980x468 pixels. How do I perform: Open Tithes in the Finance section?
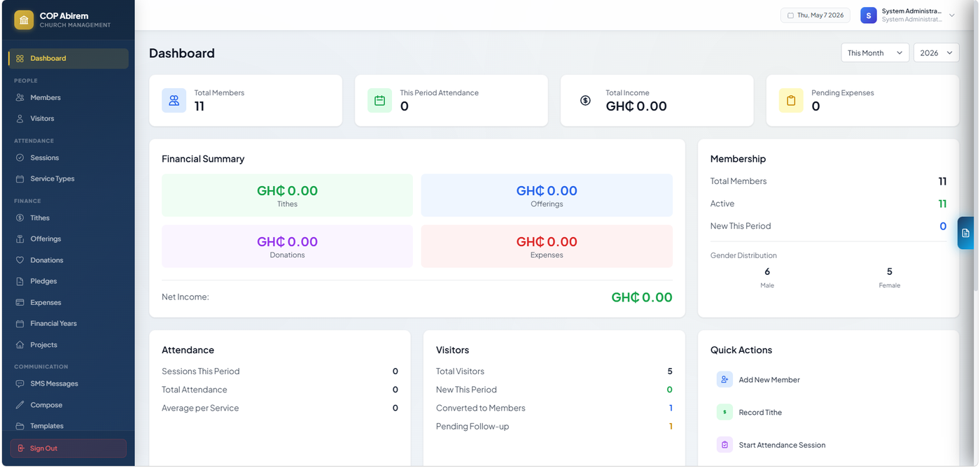[x=69, y=218]
